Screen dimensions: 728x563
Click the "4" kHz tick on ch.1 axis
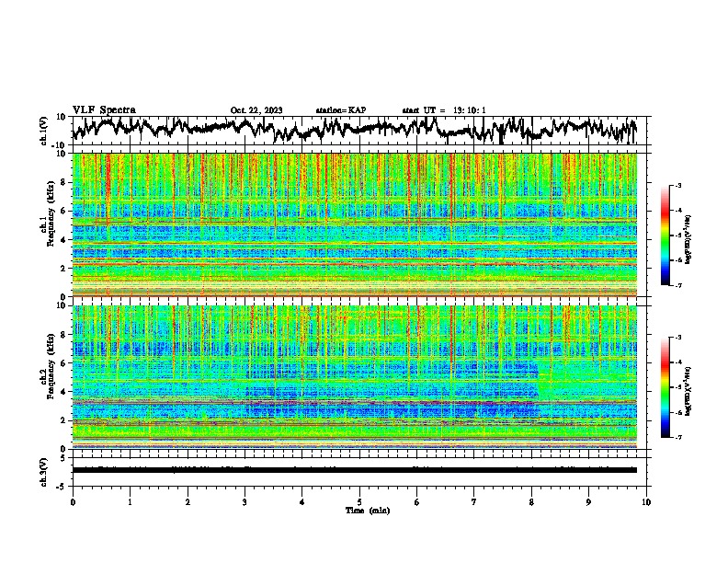pyautogui.click(x=63, y=240)
